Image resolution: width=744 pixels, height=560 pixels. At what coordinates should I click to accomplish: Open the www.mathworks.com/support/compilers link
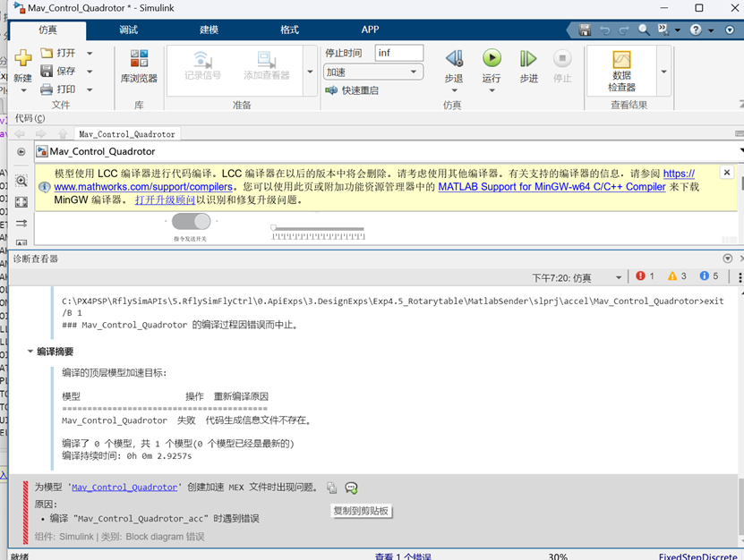coord(143,187)
